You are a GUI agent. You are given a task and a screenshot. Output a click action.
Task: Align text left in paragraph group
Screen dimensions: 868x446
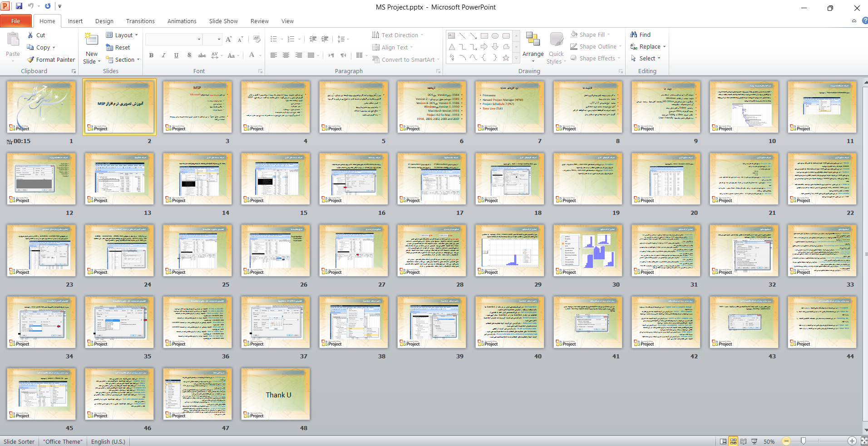pyautogui.click(x=274, y=55)
